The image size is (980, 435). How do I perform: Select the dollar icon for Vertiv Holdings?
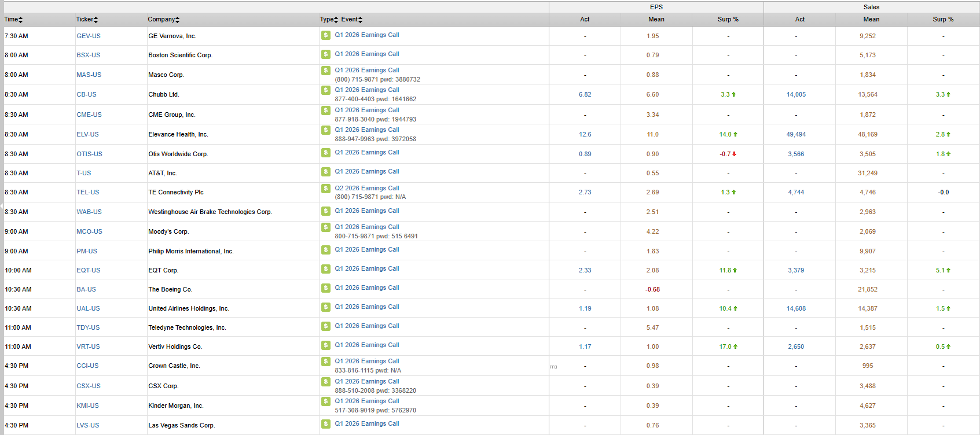point(326,345)
